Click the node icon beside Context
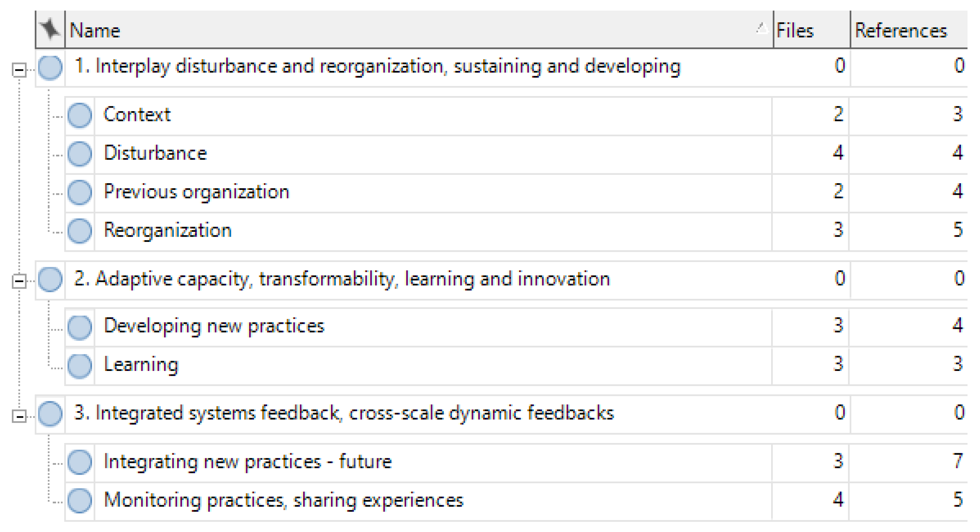 [79, 115]
